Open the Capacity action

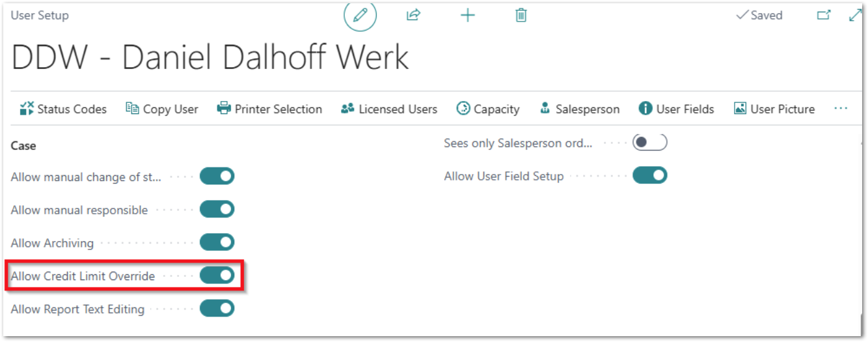click(x=488, y=109)
